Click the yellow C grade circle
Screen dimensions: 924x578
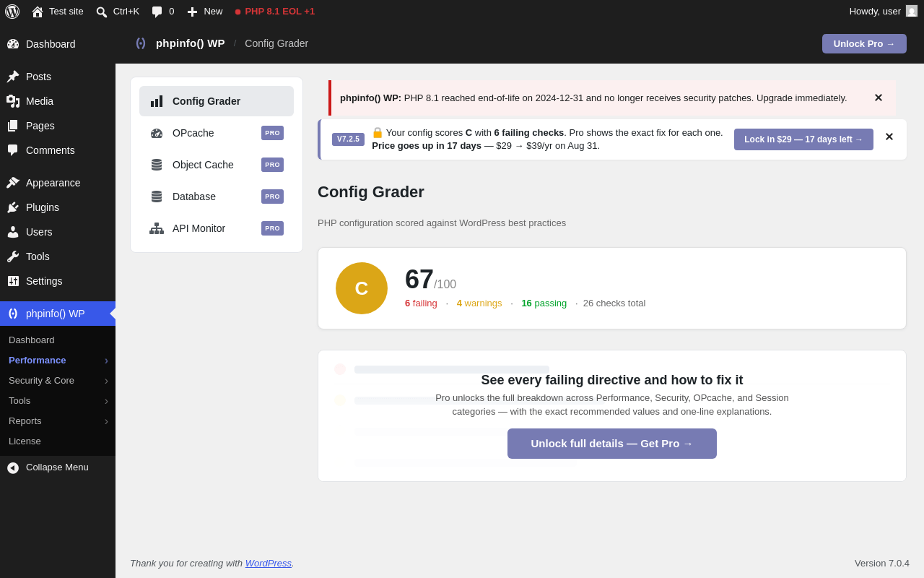pos(362,288)
